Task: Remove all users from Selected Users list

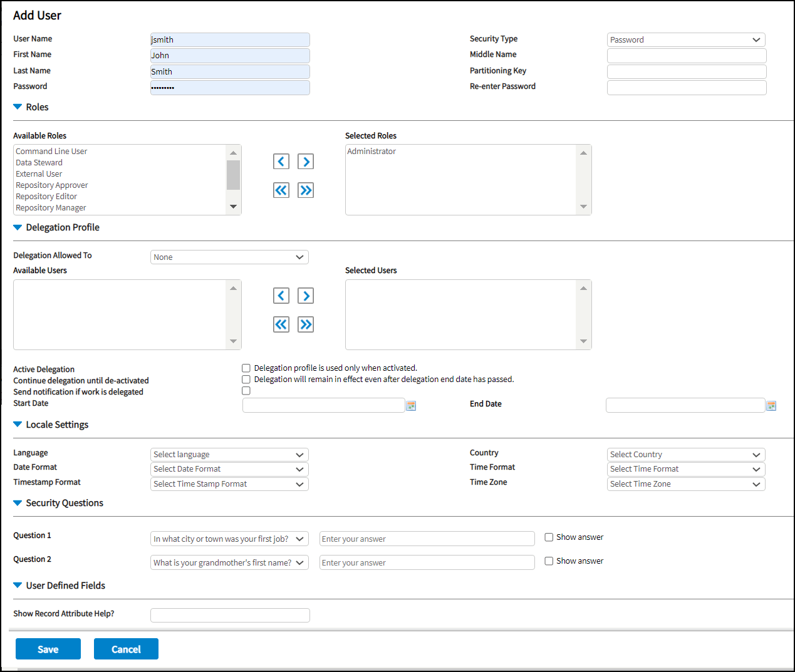Action: click(281, 324)
